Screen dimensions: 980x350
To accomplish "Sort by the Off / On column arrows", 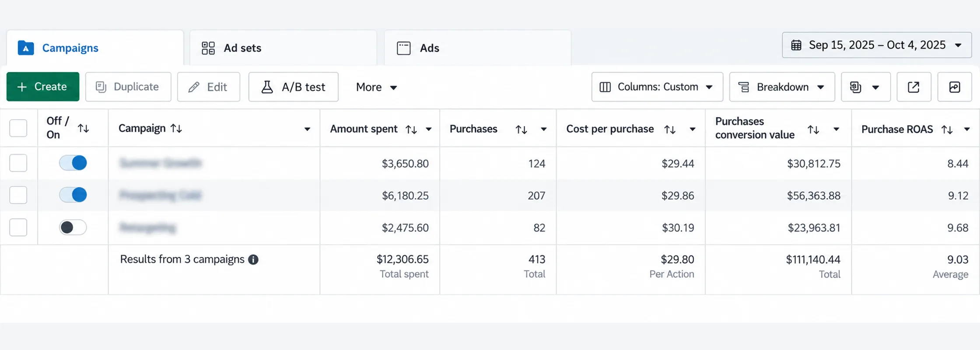I will click(x=83, y=128).
